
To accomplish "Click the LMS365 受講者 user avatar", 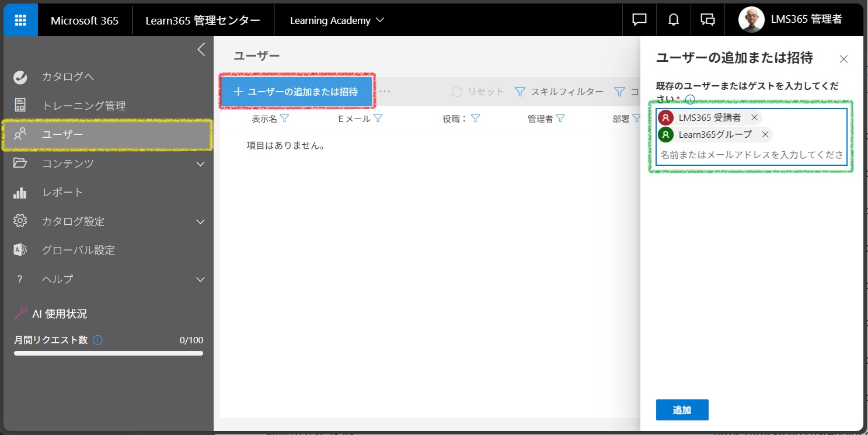I will point(666,117).
